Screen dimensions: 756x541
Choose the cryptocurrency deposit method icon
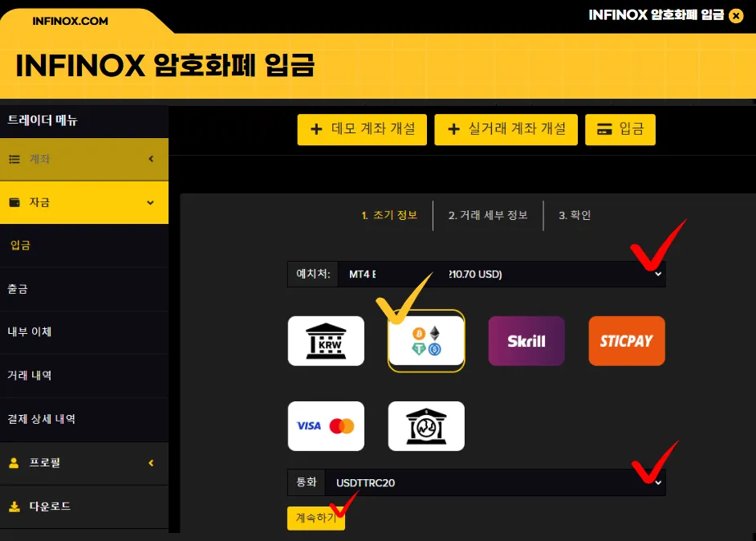426,341
